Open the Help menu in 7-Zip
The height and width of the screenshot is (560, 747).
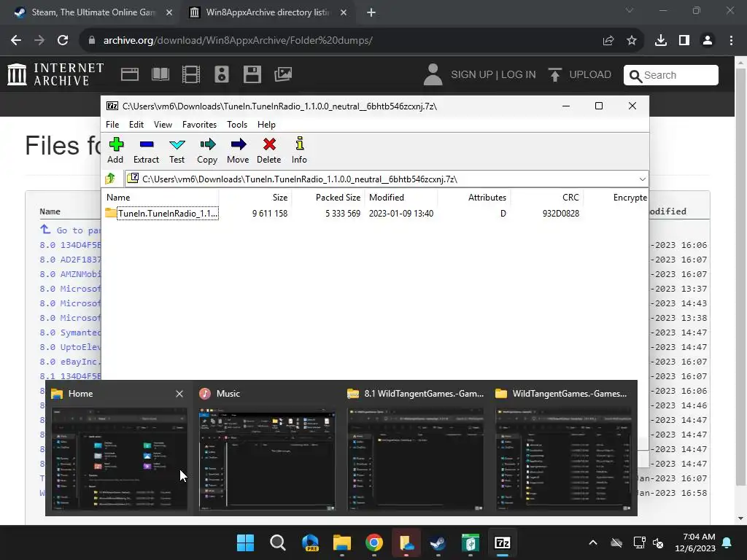point(266,124)
